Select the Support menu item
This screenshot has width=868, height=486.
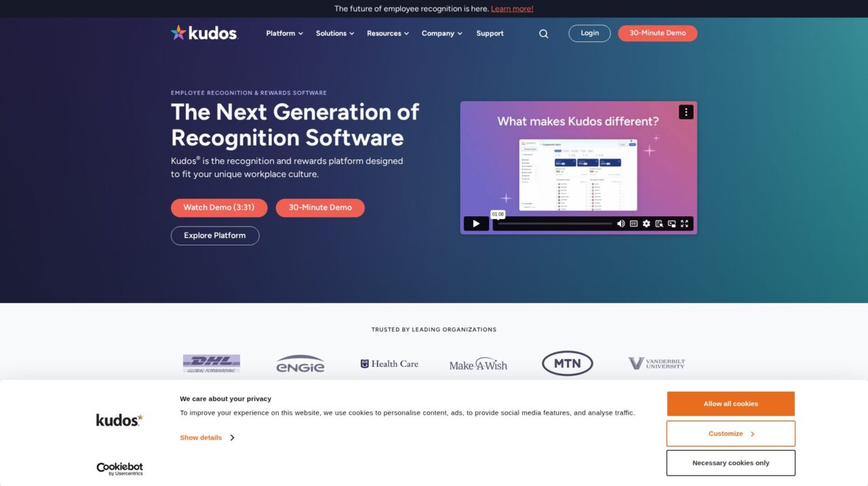coord(490,33)
